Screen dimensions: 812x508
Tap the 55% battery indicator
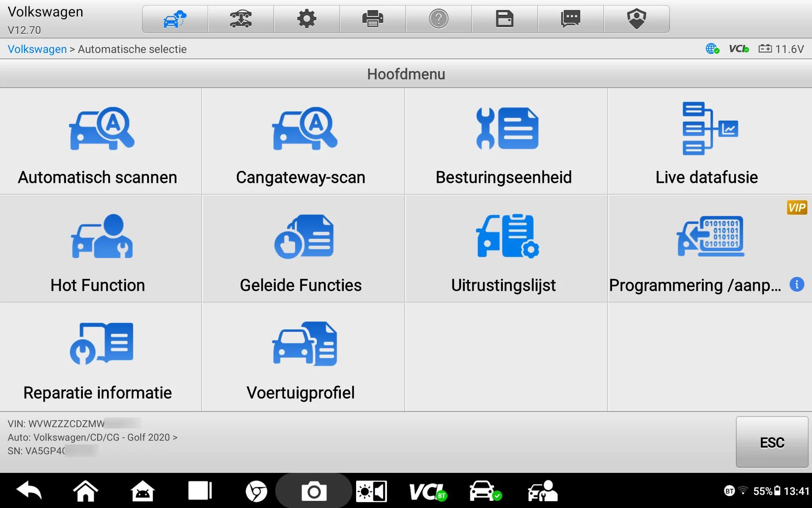(x=766, y=491)
